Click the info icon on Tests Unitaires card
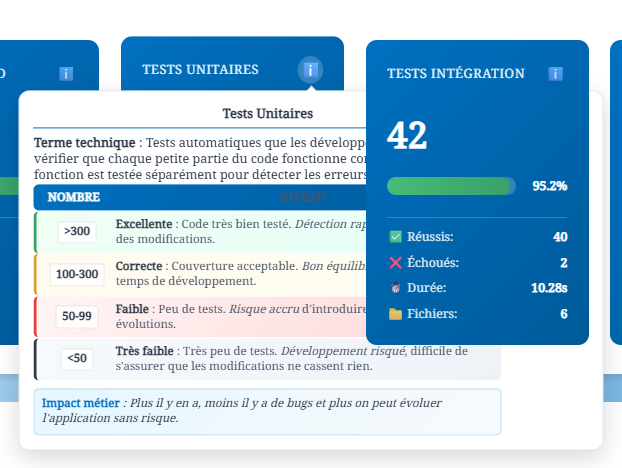622x468 pixels. (x=310, y=70)
